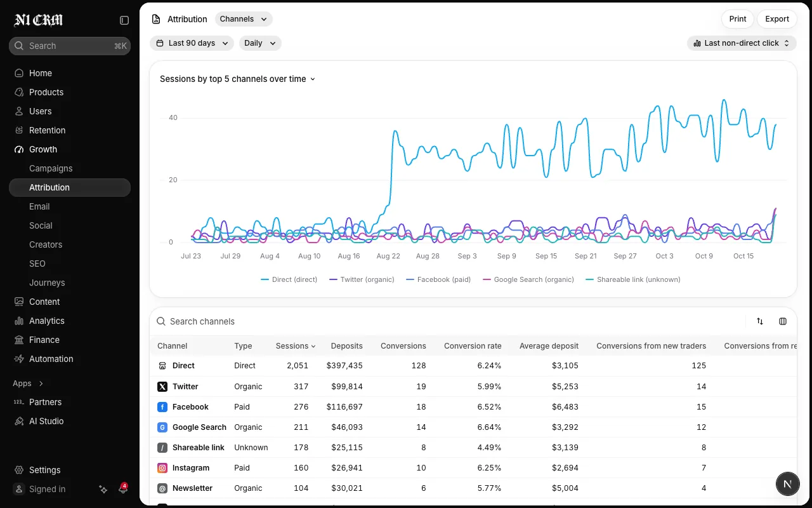812x508 pixels.
Task: Expand the Apps section chevron
Action: click(x=41, y=384)
